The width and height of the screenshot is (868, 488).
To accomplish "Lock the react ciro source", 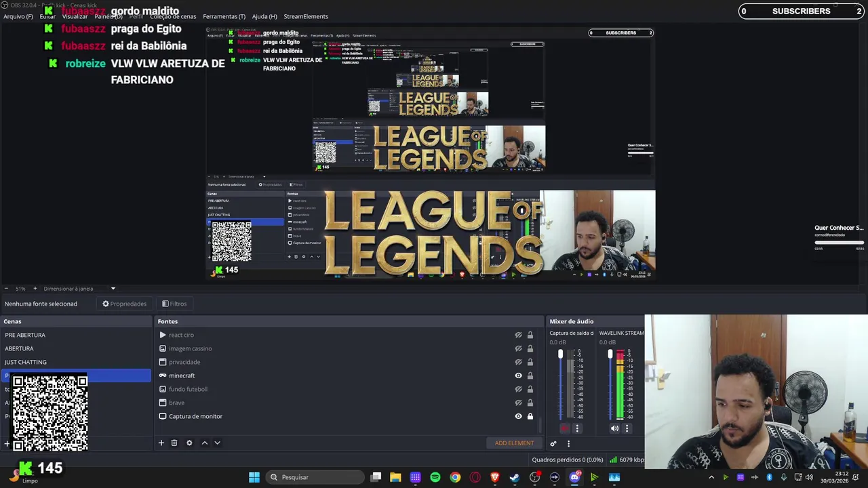I will point(530,335).
